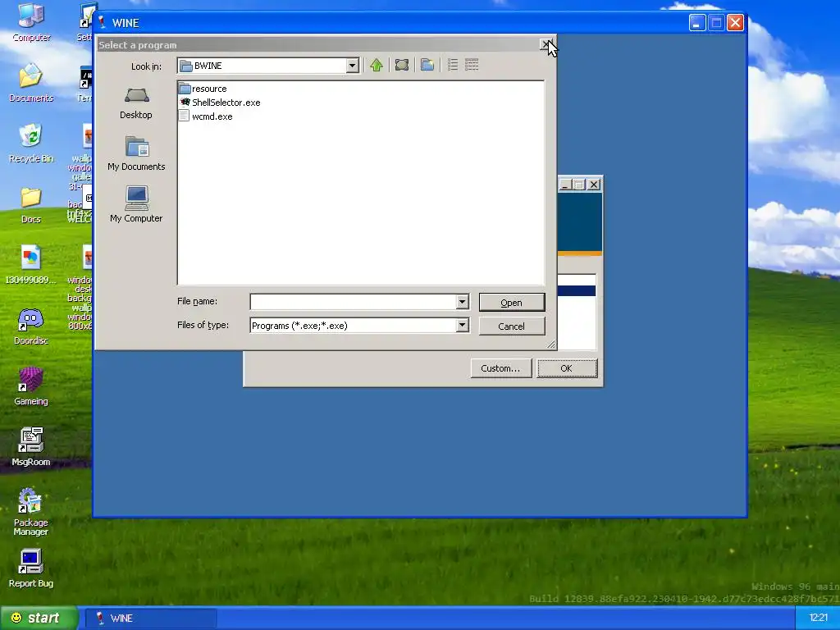Open the start menu
Viewport: 840px width, 630px height.
38,618
